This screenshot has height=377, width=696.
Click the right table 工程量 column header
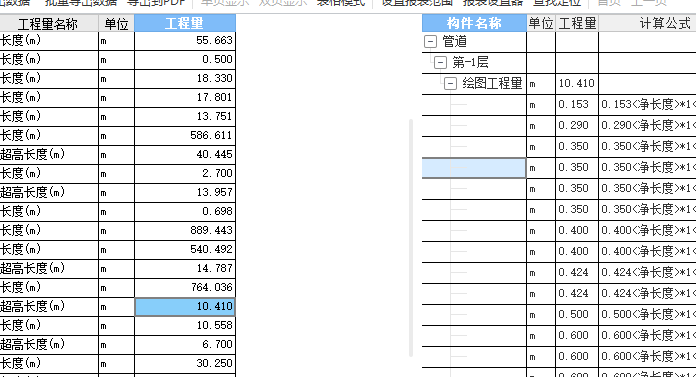click(x=577, y=23)
